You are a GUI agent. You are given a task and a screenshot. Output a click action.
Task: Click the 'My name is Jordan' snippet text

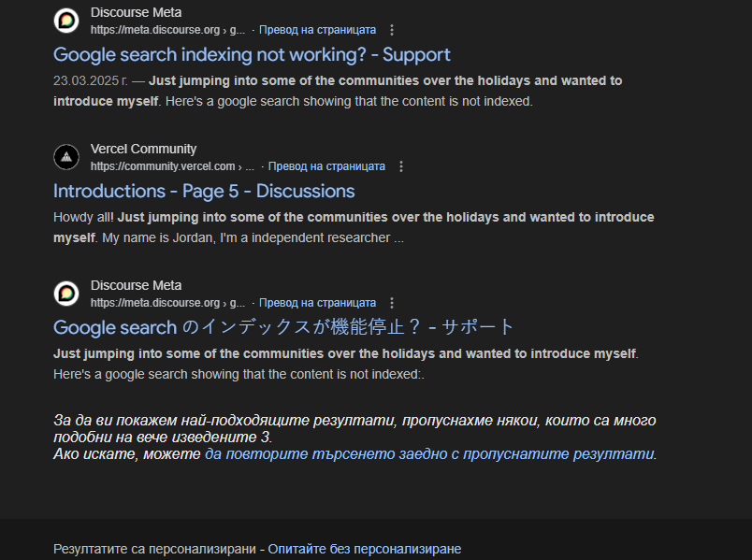(159, 237)
